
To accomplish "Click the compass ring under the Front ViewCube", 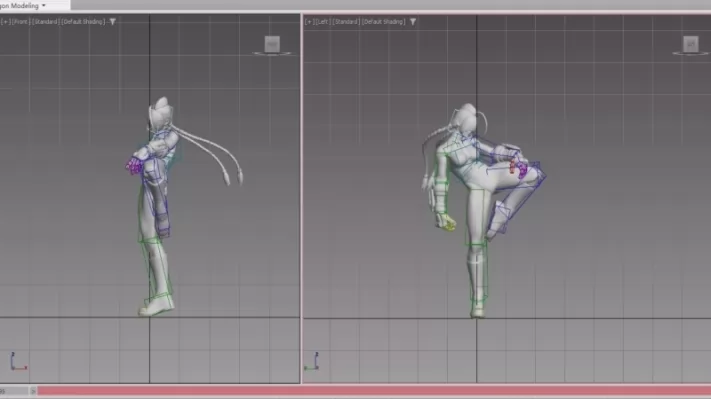I will tap(272, 54).
